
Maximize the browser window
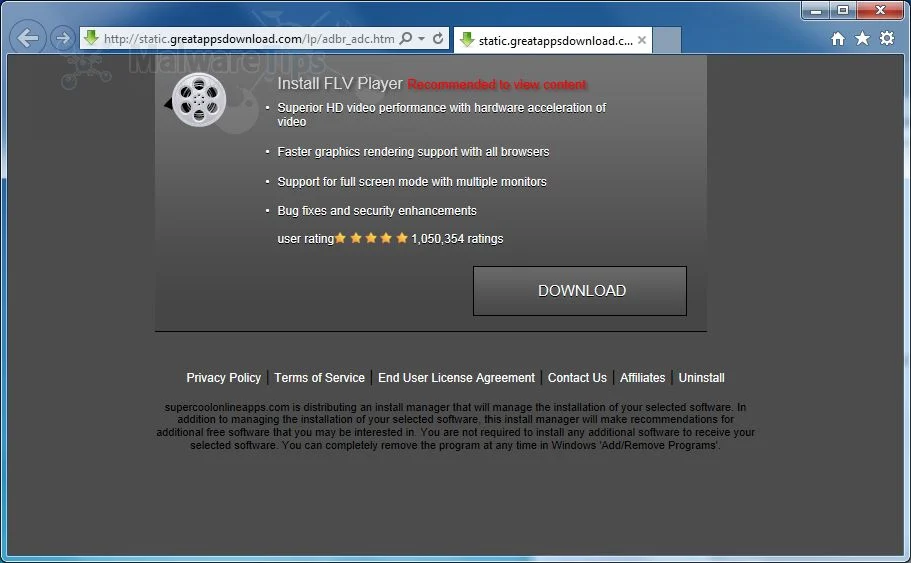[x=842, y=10]
